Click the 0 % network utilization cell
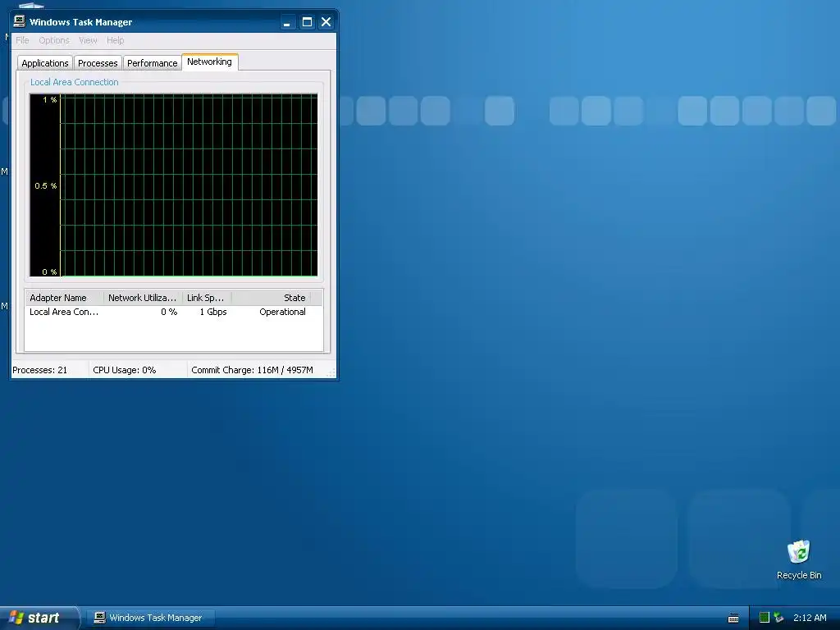 point(169,312)
